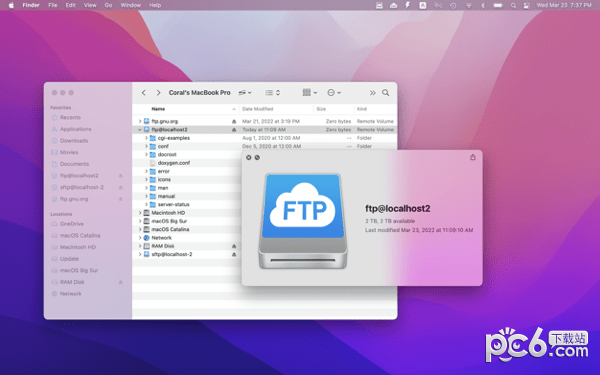This screenshot has height=375, width=600.
Task: Open the View menu
Action: click(90, 5)
